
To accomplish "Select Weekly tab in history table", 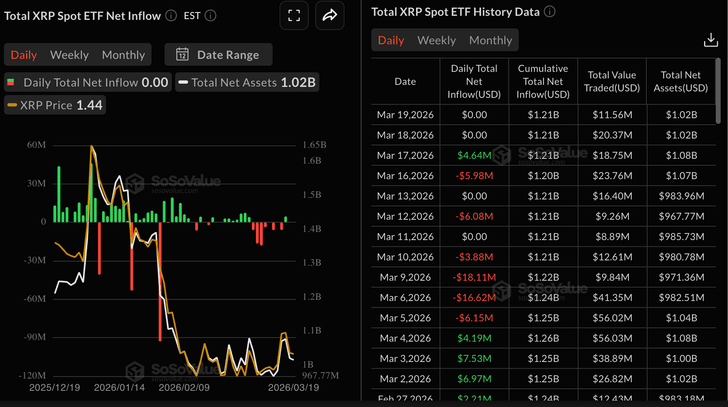I will 436,40.
